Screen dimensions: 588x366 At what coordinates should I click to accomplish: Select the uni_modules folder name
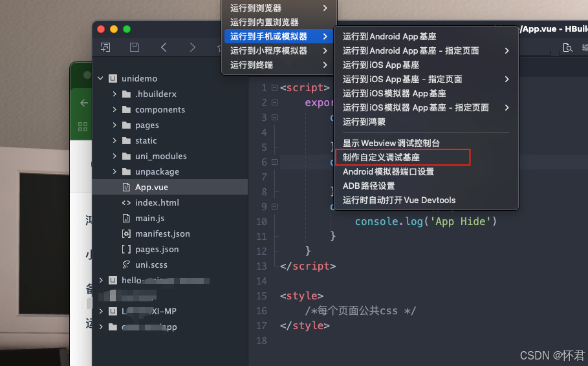pos(161,156)
